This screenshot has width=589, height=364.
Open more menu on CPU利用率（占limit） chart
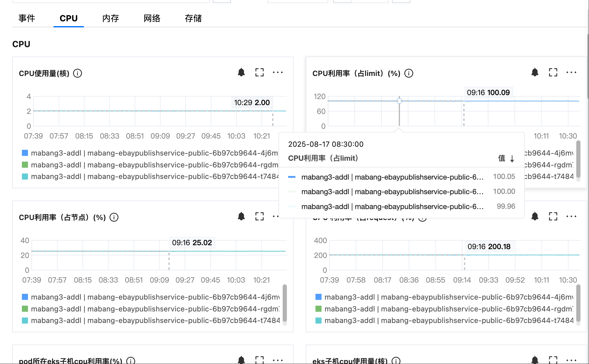tap(571, 72)
